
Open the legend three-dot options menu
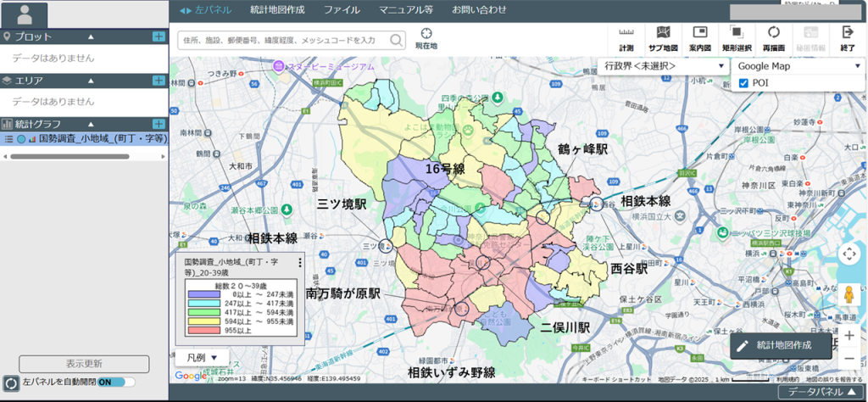[x=299, y=262]
